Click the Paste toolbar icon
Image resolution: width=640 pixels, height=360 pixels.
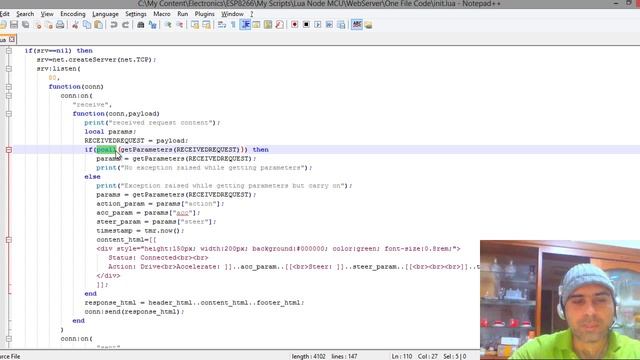[x=98, y=25]
